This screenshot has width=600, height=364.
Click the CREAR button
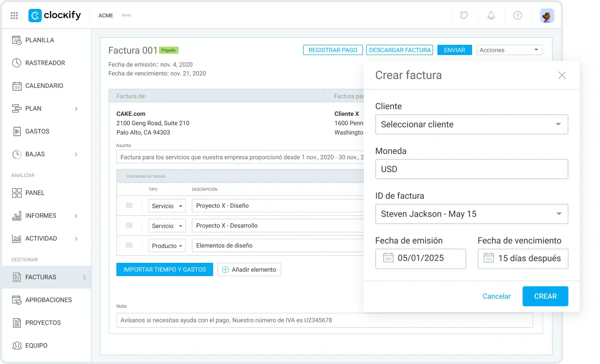(545, 296)
